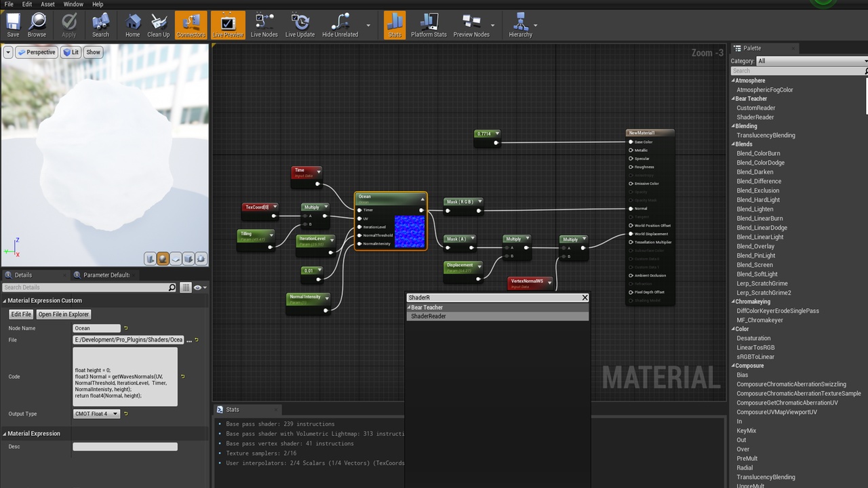Collapse the Blends palette category

tap(733, 144)
